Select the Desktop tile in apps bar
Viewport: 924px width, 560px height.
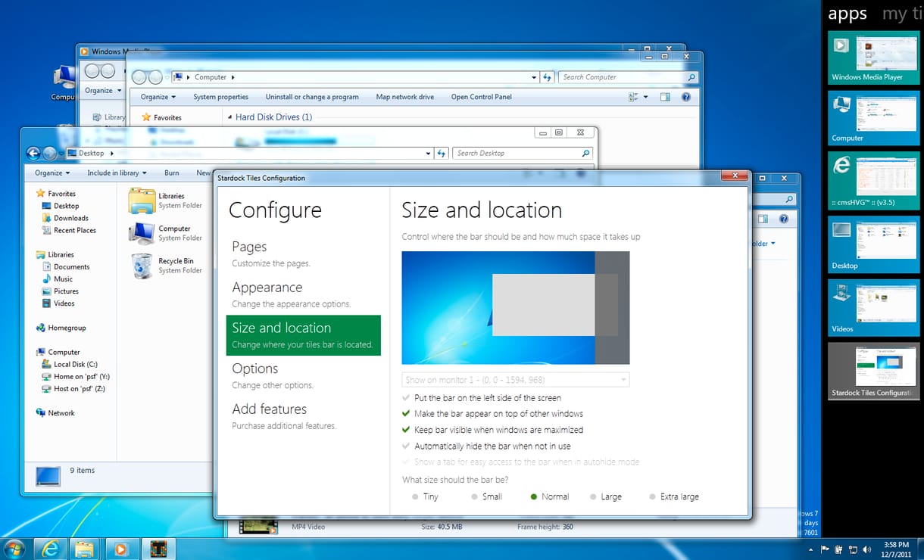tap(873, 244)
